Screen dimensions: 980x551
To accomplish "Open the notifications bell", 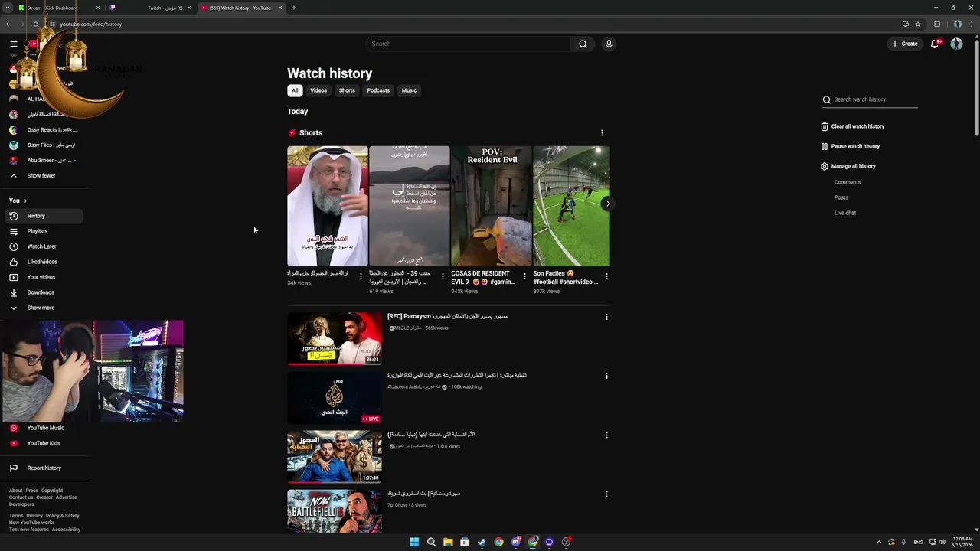I will tap(935, 44).
